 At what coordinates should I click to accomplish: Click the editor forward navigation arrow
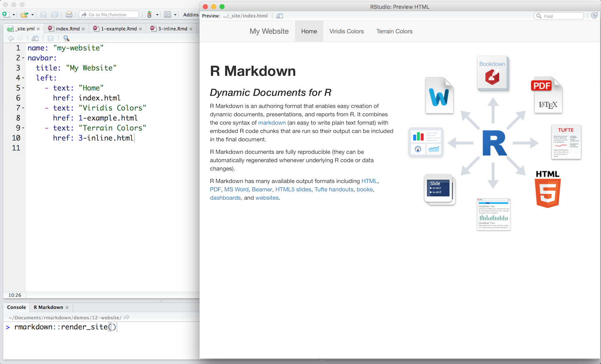20,38
